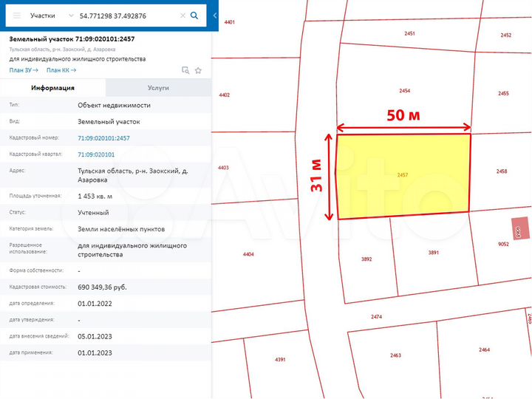Open the hamburger menu in search bar
Screen dimensions: 532x399
coord(16,15)
